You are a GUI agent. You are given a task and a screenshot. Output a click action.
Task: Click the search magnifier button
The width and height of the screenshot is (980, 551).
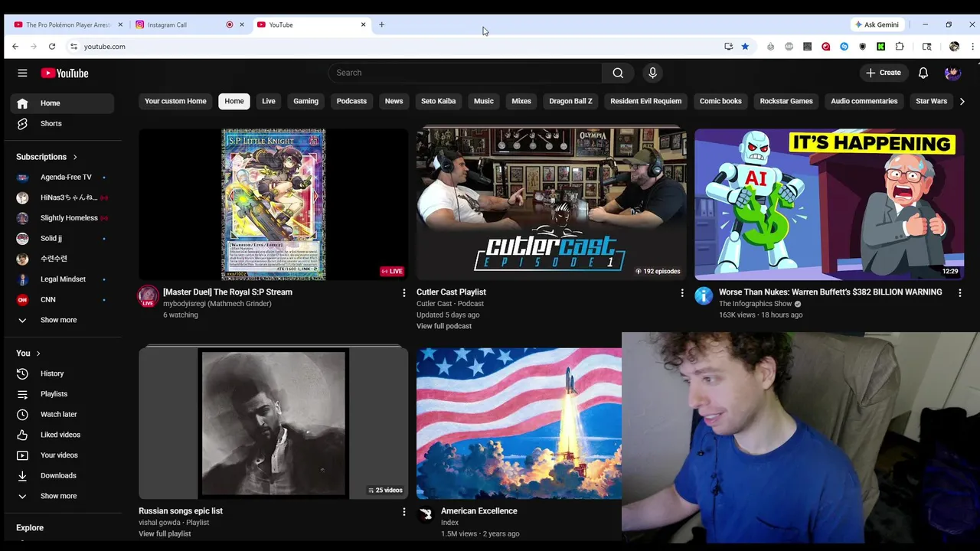618,73
